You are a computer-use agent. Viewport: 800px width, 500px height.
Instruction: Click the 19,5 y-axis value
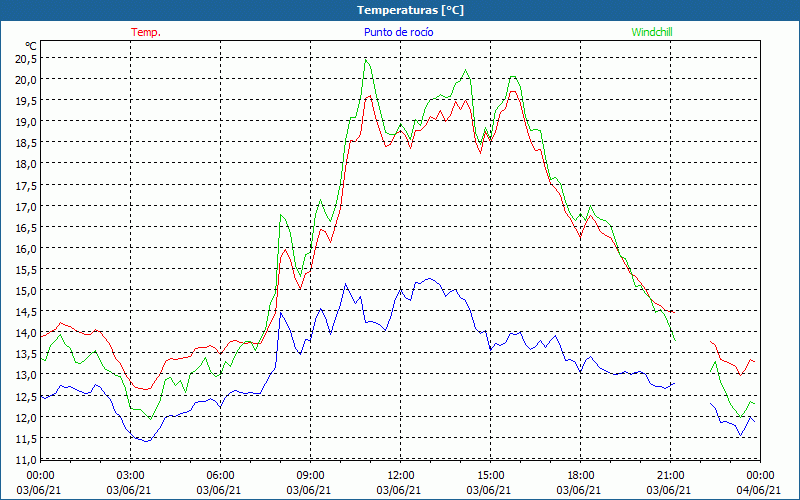click(x=26, y=101)
